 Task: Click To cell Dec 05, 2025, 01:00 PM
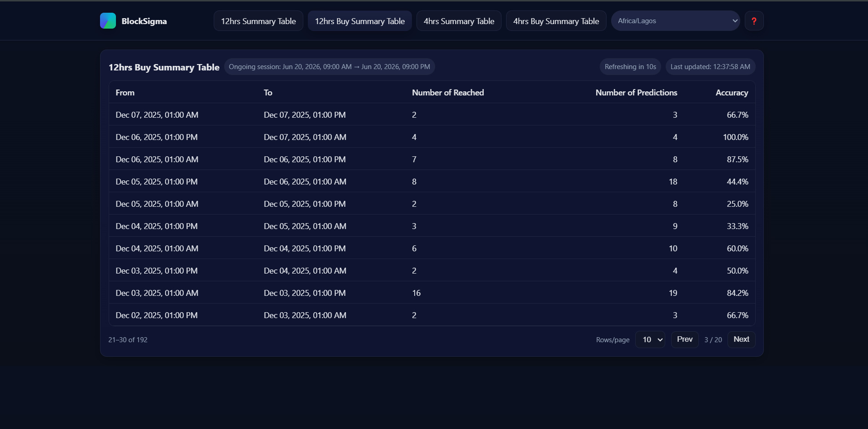click(305, 204)
